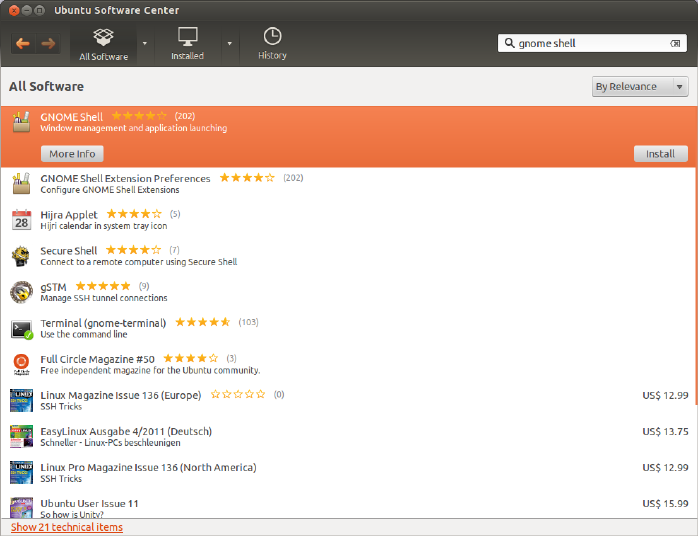Select the GNOME Shell Extension Preferences row title
Screen dimensions: 698x536
[x=125, y=179]
